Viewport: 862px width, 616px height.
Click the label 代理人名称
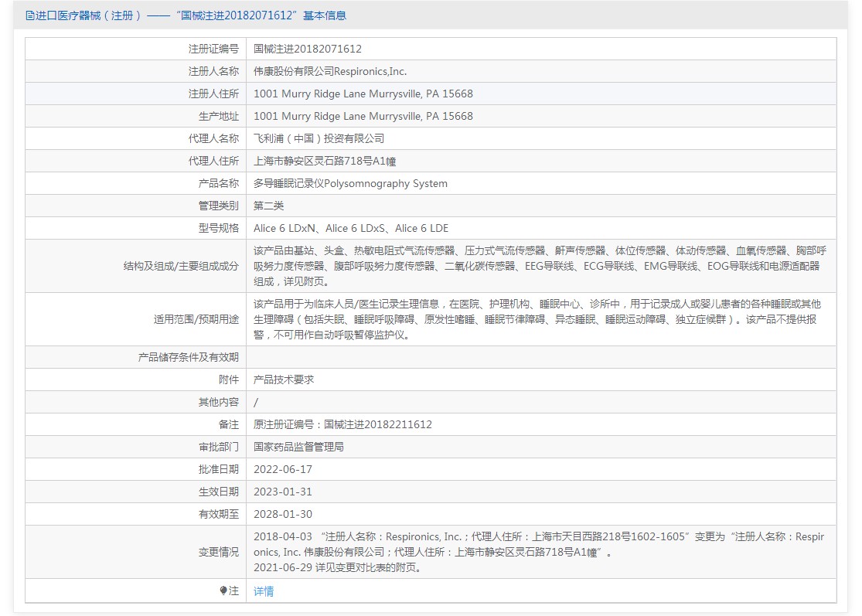pos(213,138)
